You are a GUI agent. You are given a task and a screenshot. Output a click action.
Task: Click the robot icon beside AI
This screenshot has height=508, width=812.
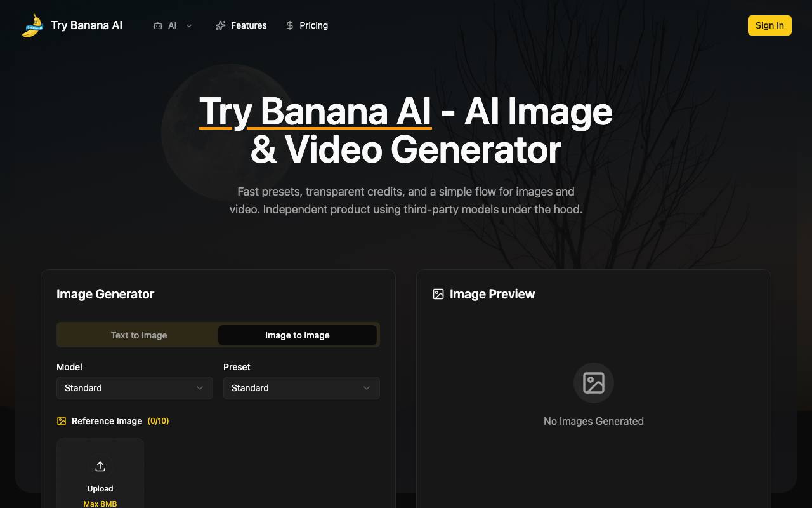158,25
